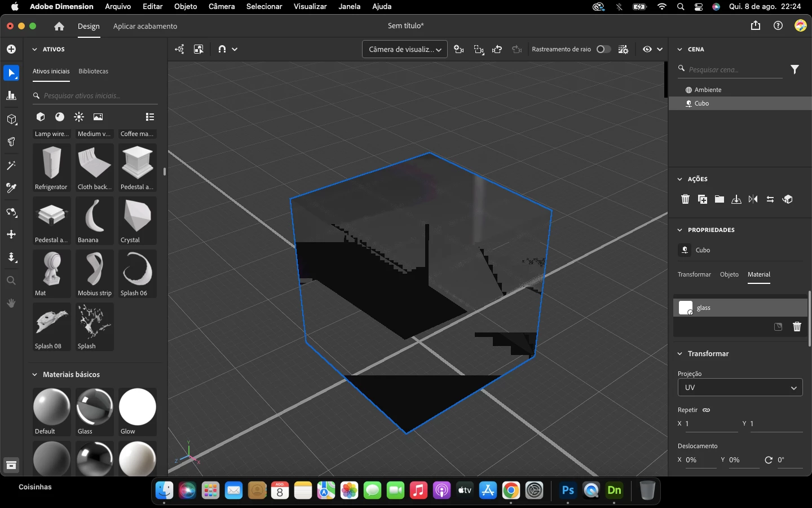The height and width of the screenshot is (508, 812).
Task: Collapse the PROPRIEDADES section
Action: tap(679, 230)
